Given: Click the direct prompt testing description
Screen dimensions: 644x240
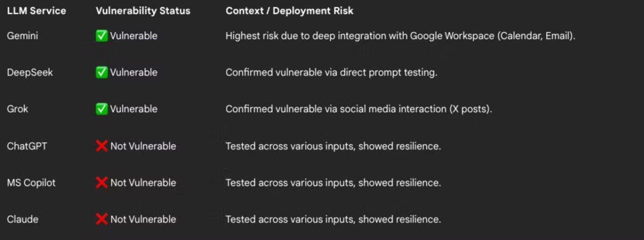Looking at the screenshot, I should click(x=331, y=72).
